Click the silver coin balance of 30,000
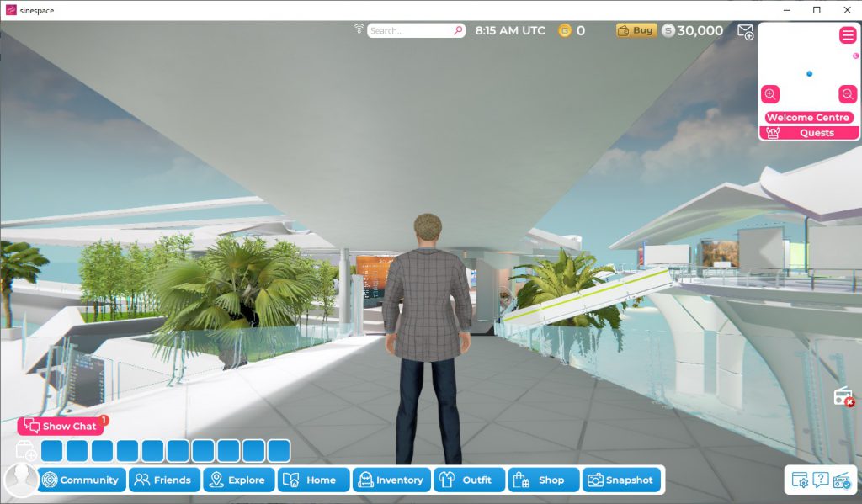This screenshot has width=862, height=504. pyautogui.click(x=692, y=31)
